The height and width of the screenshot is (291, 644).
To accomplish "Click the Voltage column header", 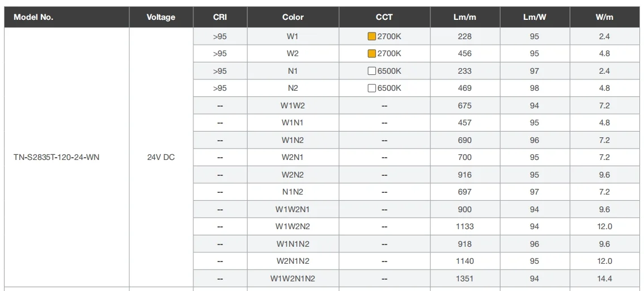I will (x=161, y=17).
